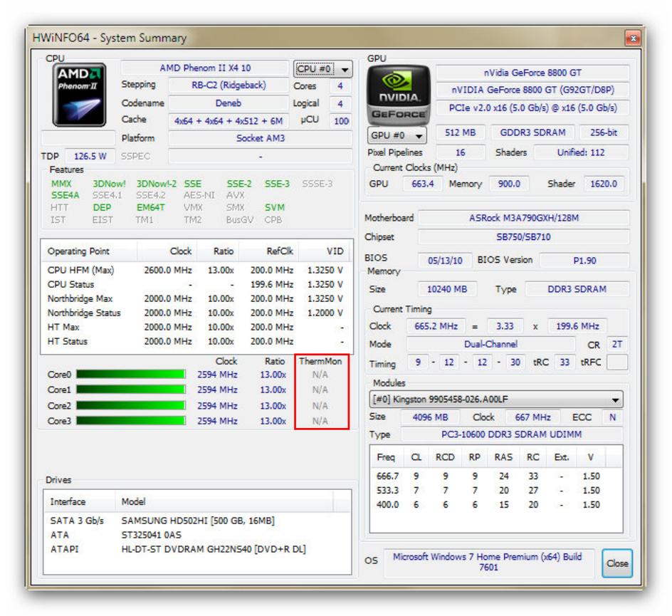672x616 pixels.
Task: Click the empty tRFC timing field
Action: (617, 362)
